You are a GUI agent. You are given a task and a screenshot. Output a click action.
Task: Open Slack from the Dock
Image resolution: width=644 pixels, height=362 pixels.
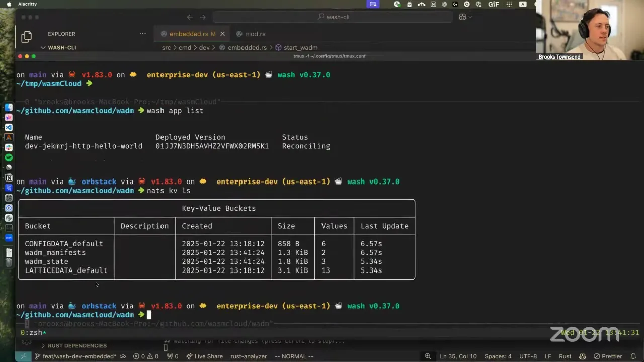(x=9, y=147)
